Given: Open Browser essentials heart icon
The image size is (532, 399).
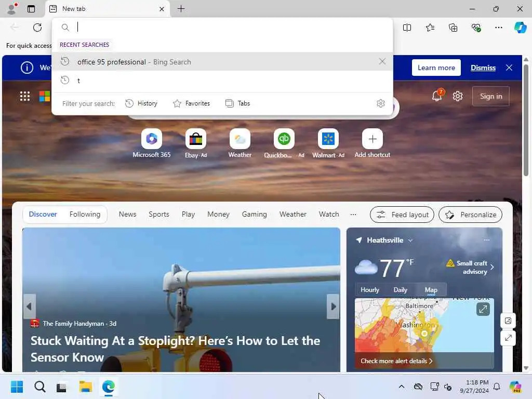Looking at the screenshot, I should click(x=476, y=28).
